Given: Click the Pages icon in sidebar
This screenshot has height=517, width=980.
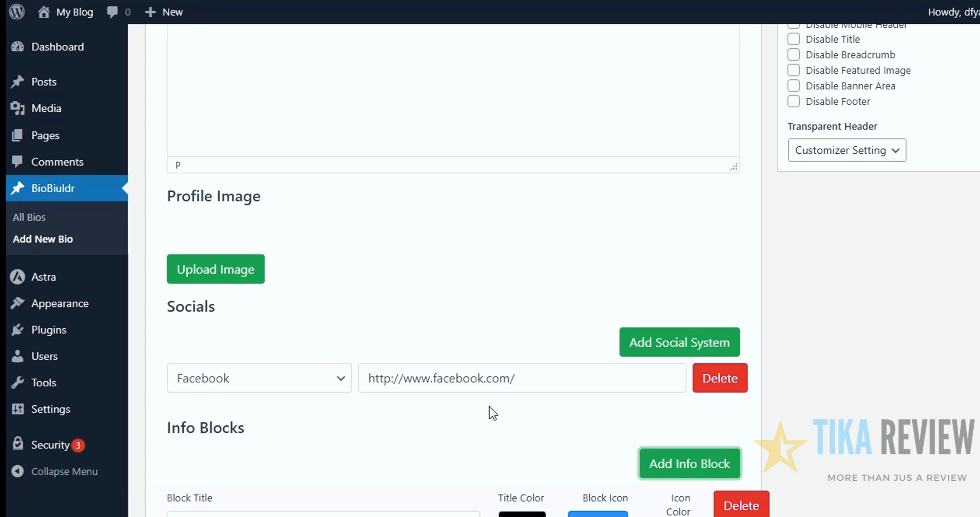Looking at the screenshot, I should [17, 135].
